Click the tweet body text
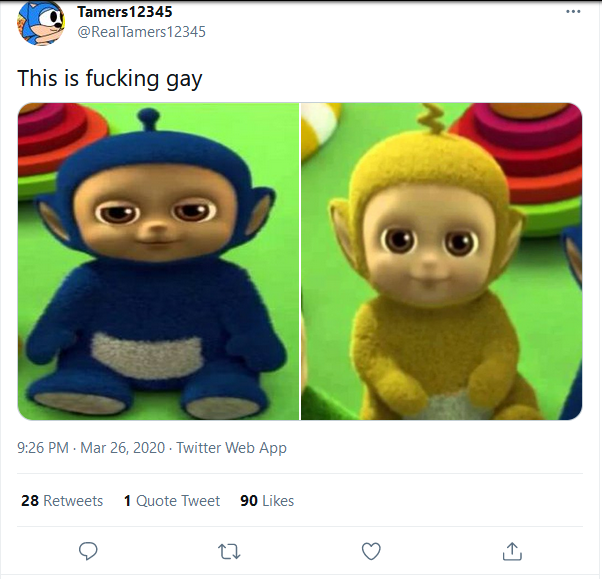Image resolution: width=602 pixels, height=579 pixels. pyautogui.click(x=110, y=78)
